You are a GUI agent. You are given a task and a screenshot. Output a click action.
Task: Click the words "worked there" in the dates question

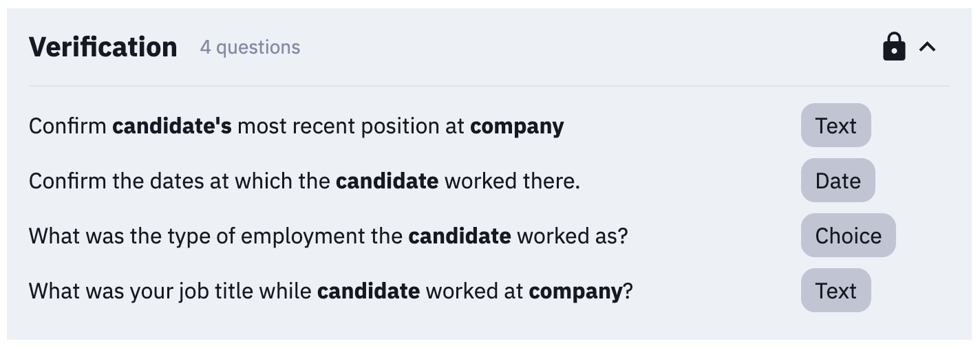click(511, 182)
